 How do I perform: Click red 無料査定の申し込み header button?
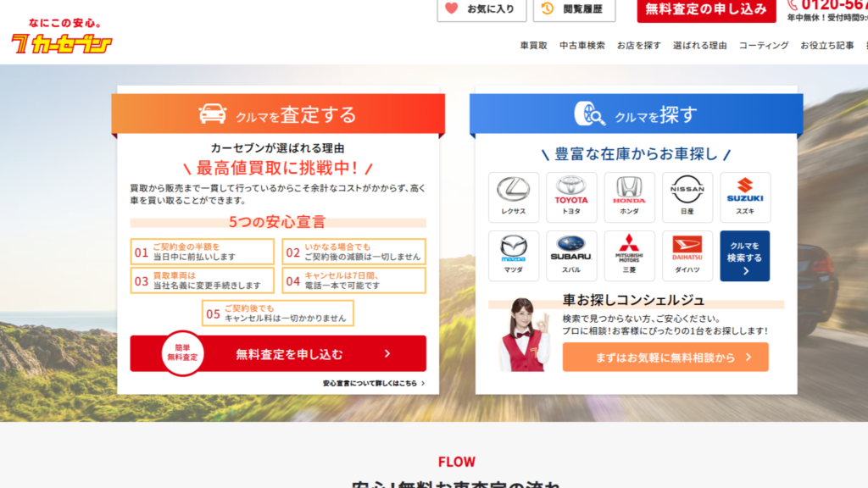(706, 9)
